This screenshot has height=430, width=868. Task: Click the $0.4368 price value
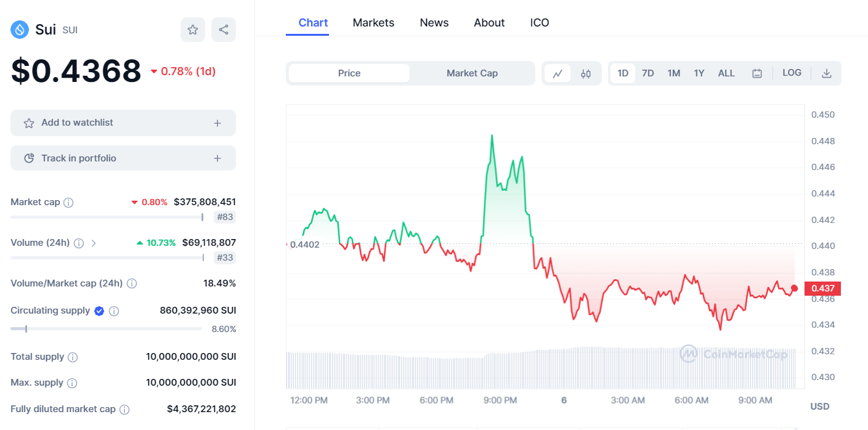pos(76,71)
